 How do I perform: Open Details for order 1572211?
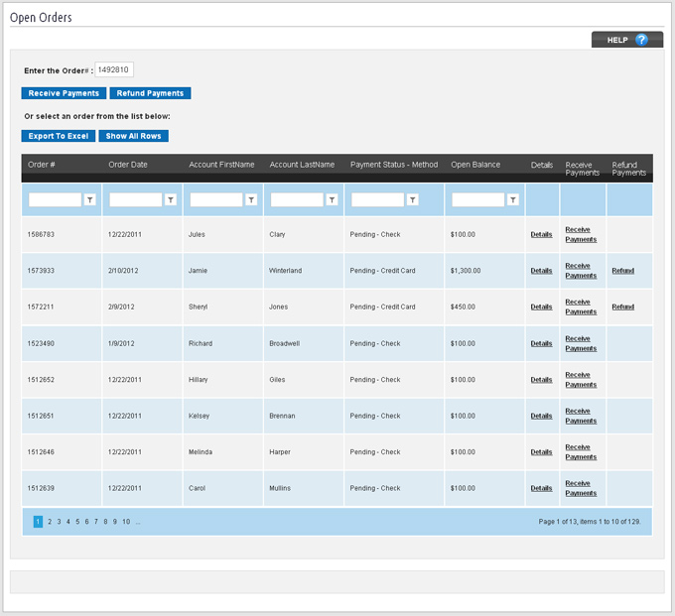(541, 307)
